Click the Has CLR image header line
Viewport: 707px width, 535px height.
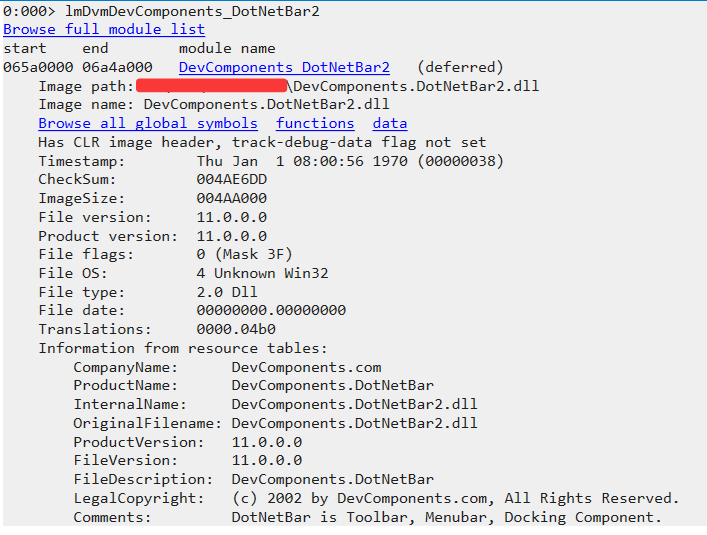262,142
